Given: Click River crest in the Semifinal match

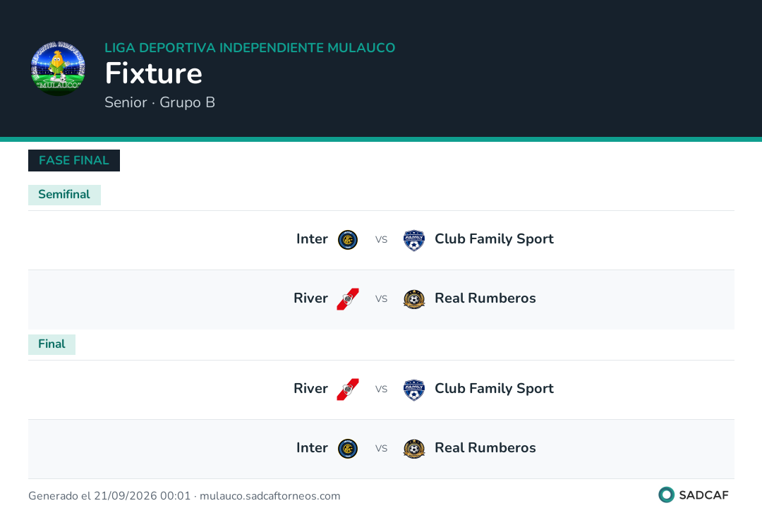Looking at the screenshot, I should (347, 298).
